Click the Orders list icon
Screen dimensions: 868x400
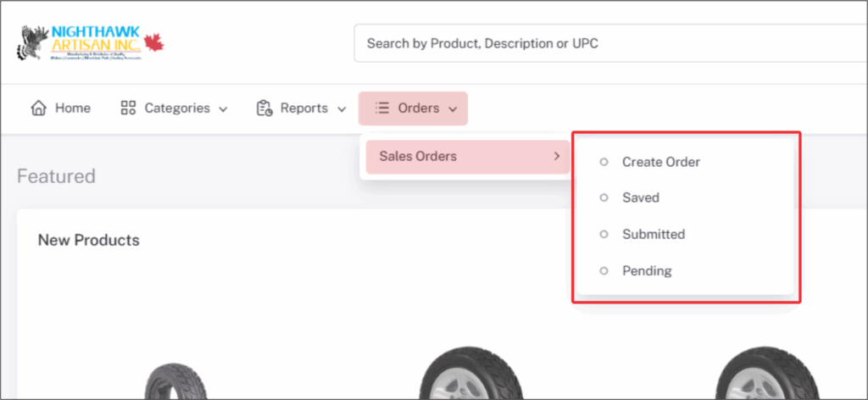pos(382,108)
